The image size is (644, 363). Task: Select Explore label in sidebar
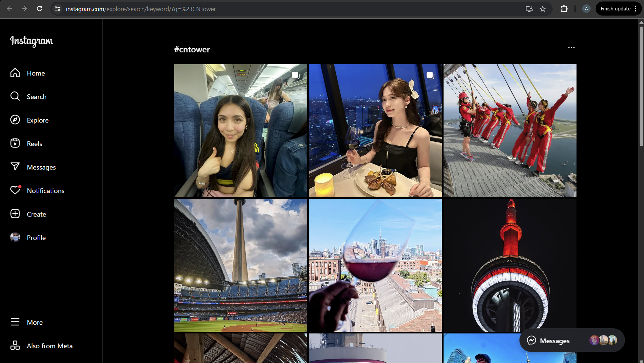click(38, 120)
